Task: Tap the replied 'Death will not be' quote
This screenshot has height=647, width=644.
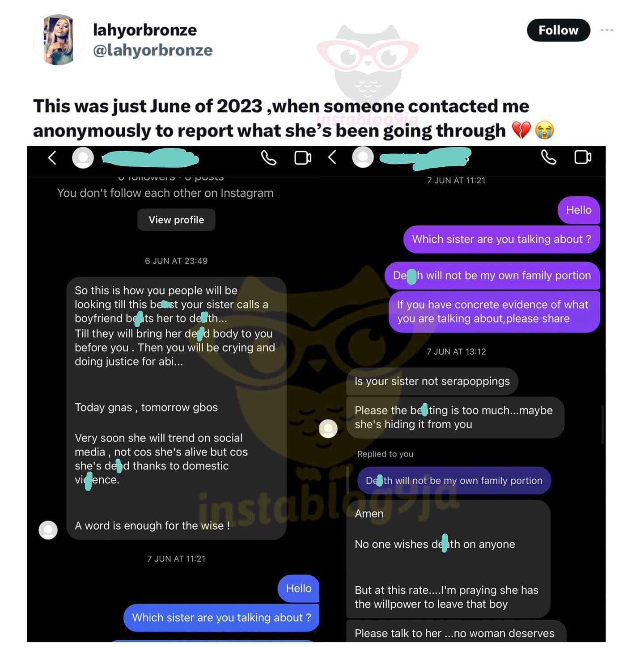Action: tap(454, 481)
